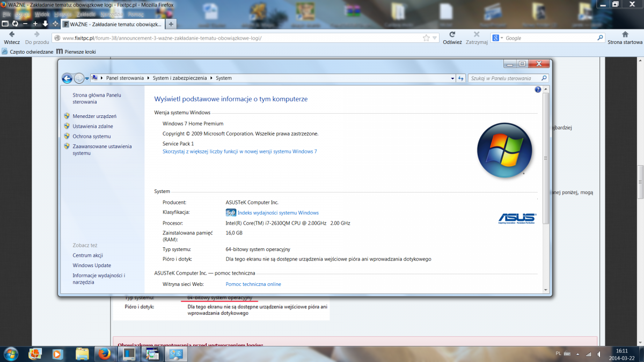Open the Windows Update link
Viewport: 644px width, 362px height.
92,265
